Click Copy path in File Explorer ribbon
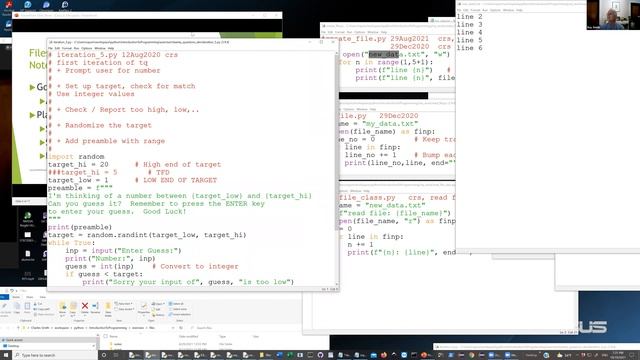The height and width of the screenshot is (360, 640). pos(41,309)
